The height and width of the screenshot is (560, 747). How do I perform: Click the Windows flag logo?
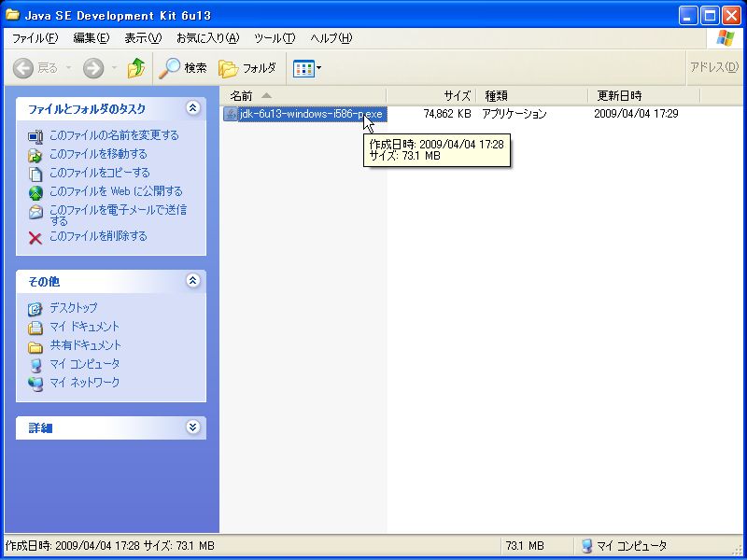tap(726, 38)
